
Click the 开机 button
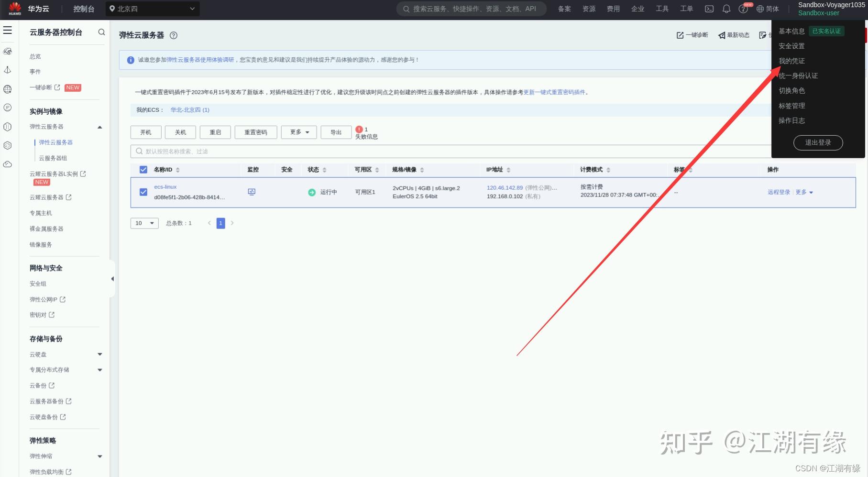(x=145, y=132)
